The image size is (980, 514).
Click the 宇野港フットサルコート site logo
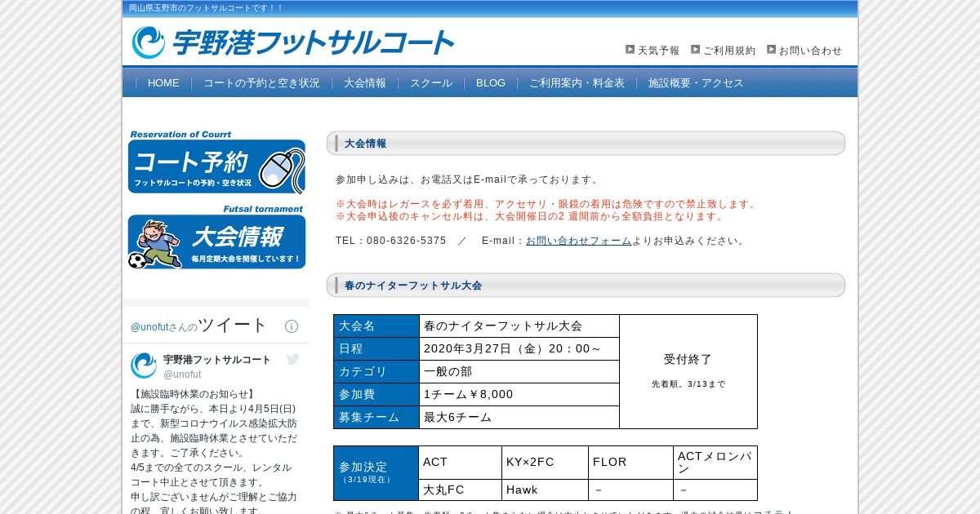pos(292,42)
